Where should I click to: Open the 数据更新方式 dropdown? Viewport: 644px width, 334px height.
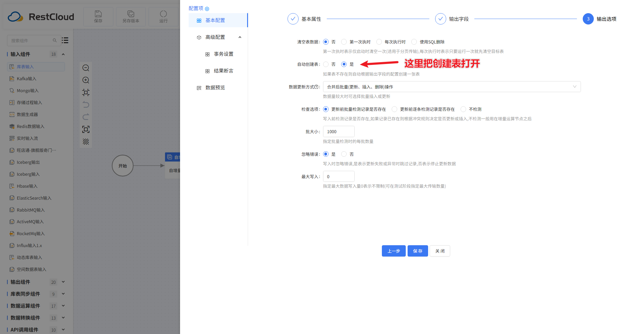click(451, 87)
